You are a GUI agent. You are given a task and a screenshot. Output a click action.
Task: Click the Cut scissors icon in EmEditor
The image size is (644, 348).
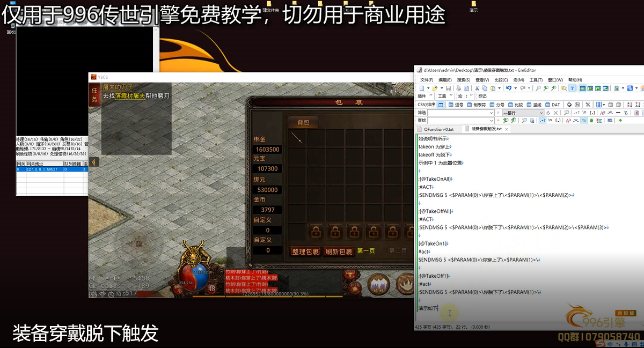[x=477, y=88]
